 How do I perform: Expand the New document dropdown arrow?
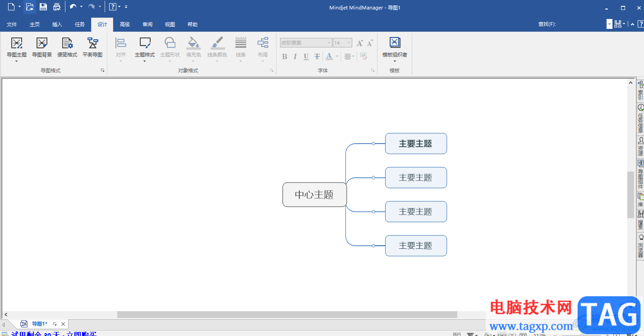tap(20, 7)
